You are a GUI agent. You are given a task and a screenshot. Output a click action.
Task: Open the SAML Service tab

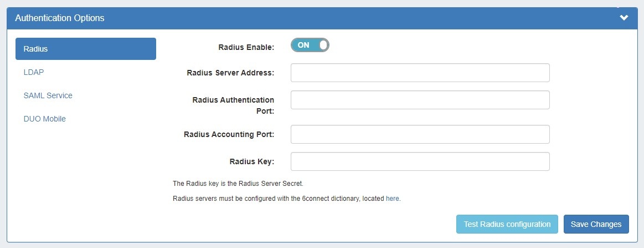click(48, 95)
